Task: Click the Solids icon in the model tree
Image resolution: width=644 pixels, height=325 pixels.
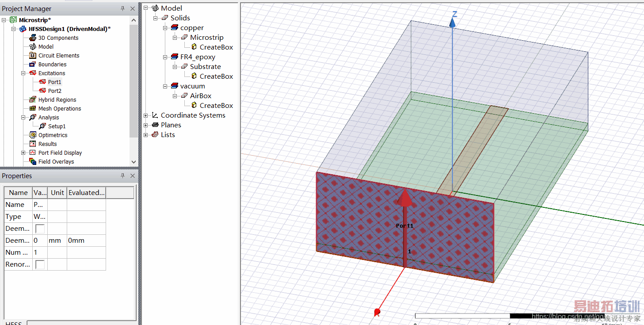Action: point(165,18)
